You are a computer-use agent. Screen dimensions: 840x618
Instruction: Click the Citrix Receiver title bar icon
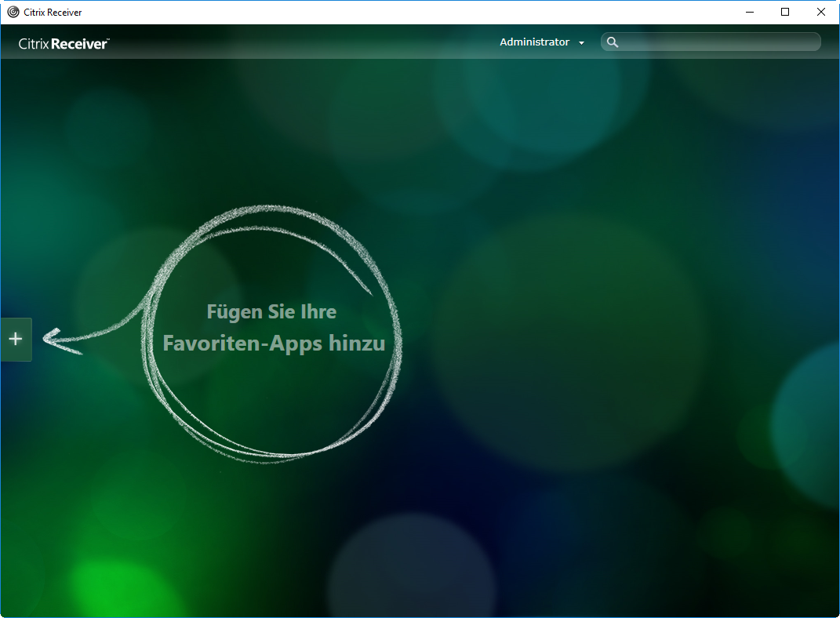point(13,12)
